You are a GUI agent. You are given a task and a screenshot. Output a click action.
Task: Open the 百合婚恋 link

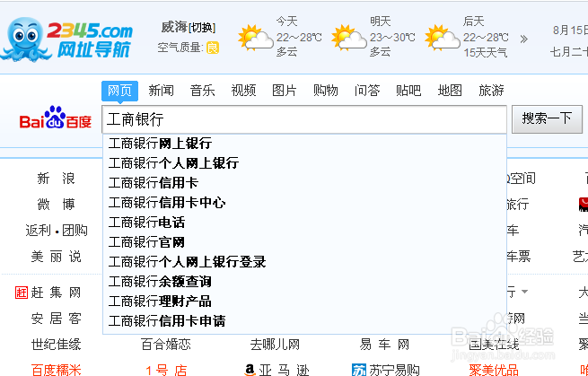166,345
